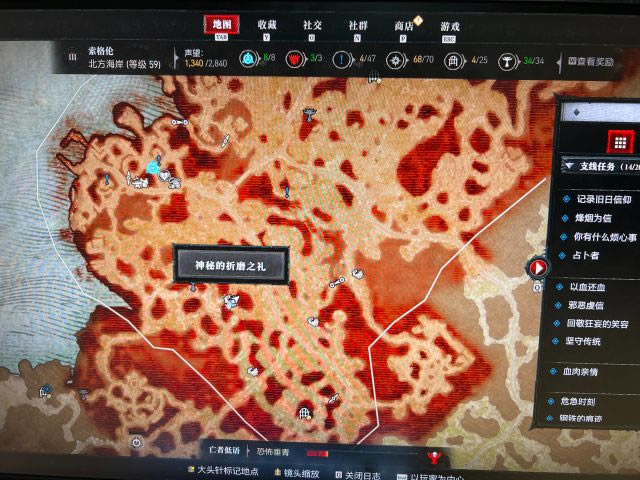Select the dungeon gate marker on map bottom
Viewport: 640px width, 480px height.
pos(307,411)
